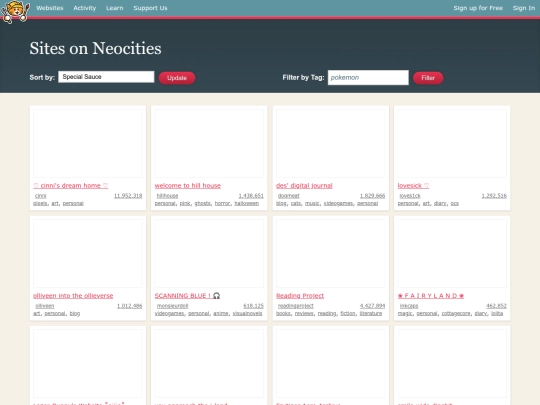
Task: Click the 1,012,486 views count
Action: click(129, 305)
